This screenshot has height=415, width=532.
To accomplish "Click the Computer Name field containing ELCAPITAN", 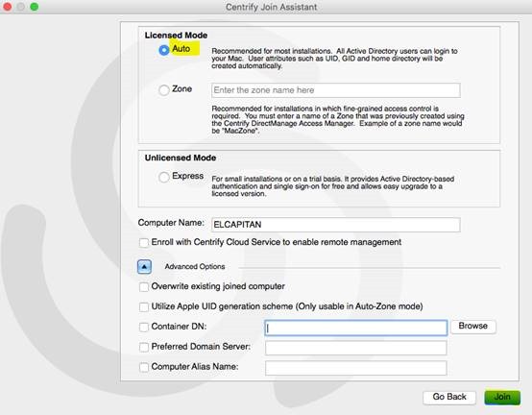I will [x=336, y=225].
